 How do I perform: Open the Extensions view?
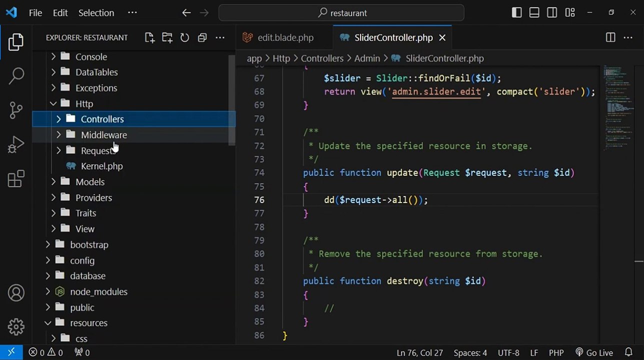16,178
